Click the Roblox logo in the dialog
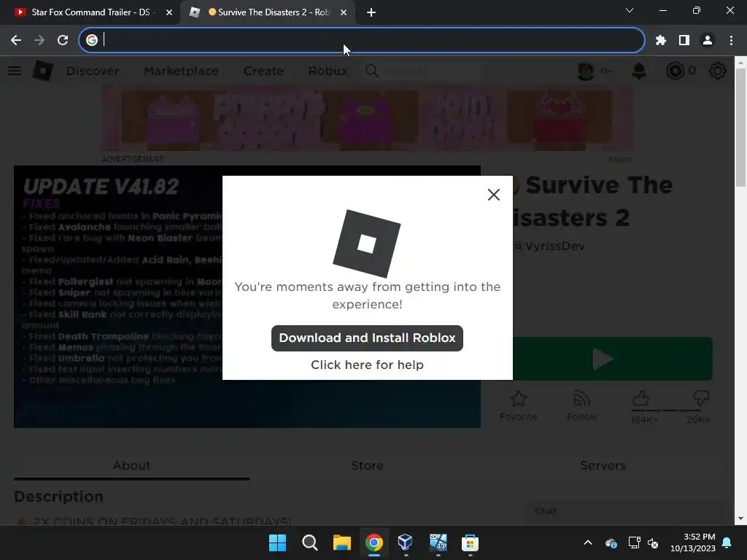 367,244
